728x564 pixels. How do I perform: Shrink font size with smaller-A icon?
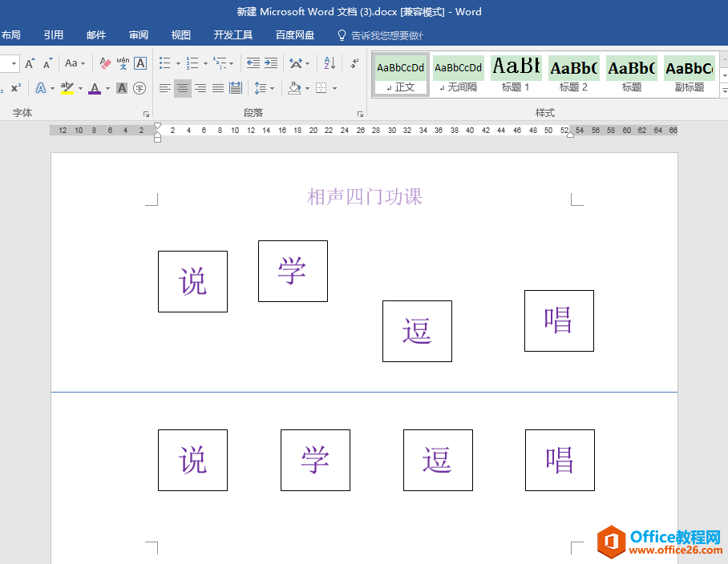(x=47, y=63)
